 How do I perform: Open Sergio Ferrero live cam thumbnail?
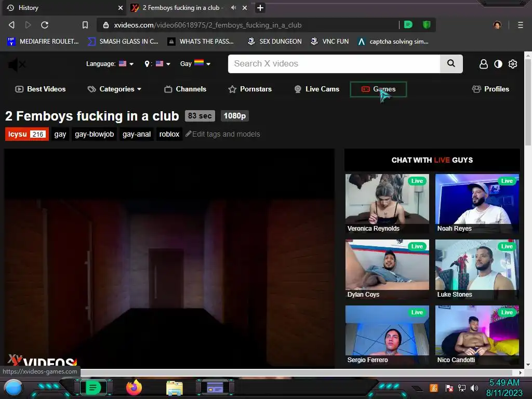[387, 335]
